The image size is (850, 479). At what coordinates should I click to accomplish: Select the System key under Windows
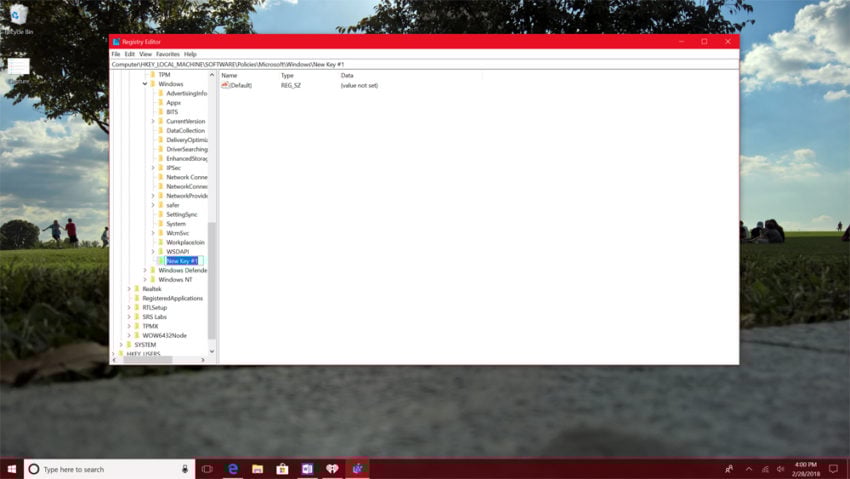coord(176,224)
